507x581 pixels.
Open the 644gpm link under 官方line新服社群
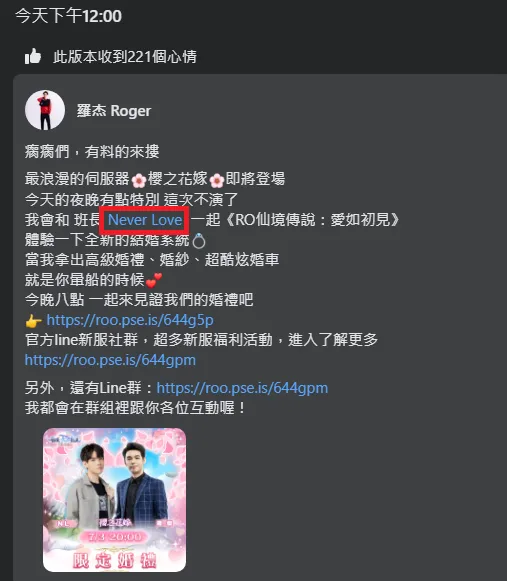click(x=110, y=360)
